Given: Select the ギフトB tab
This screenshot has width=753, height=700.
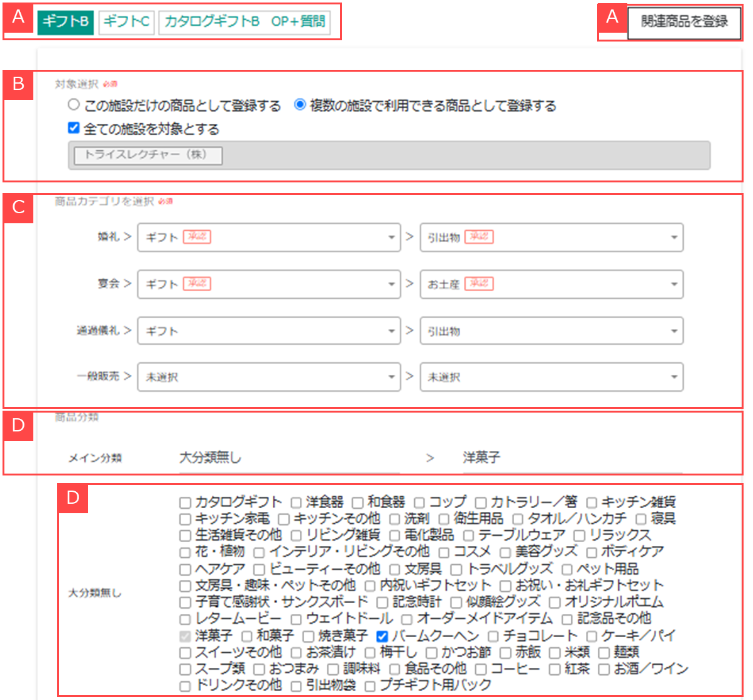Looking at the screenshot, I should pos(65,22).
